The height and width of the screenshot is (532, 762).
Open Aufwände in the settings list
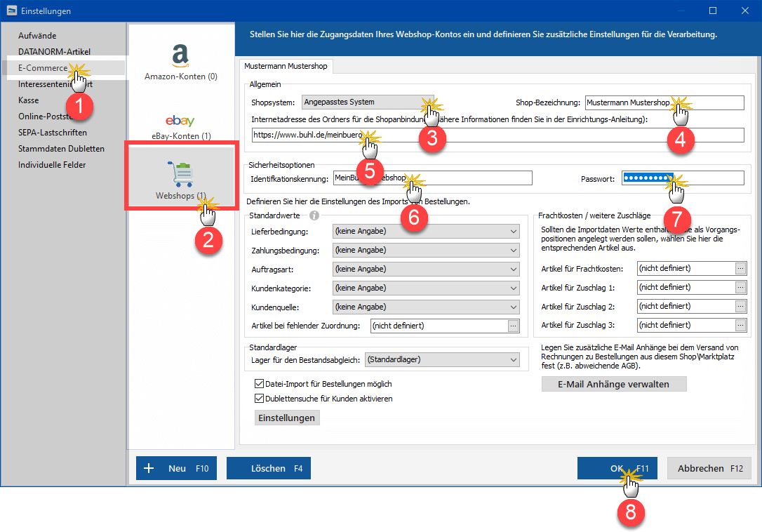tap(37, 36)
